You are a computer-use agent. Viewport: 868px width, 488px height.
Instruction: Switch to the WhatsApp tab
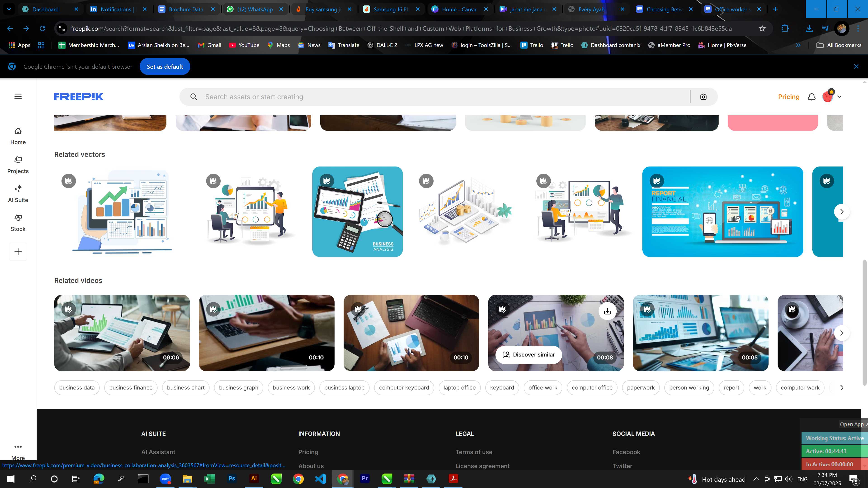(x=255, y=9)
